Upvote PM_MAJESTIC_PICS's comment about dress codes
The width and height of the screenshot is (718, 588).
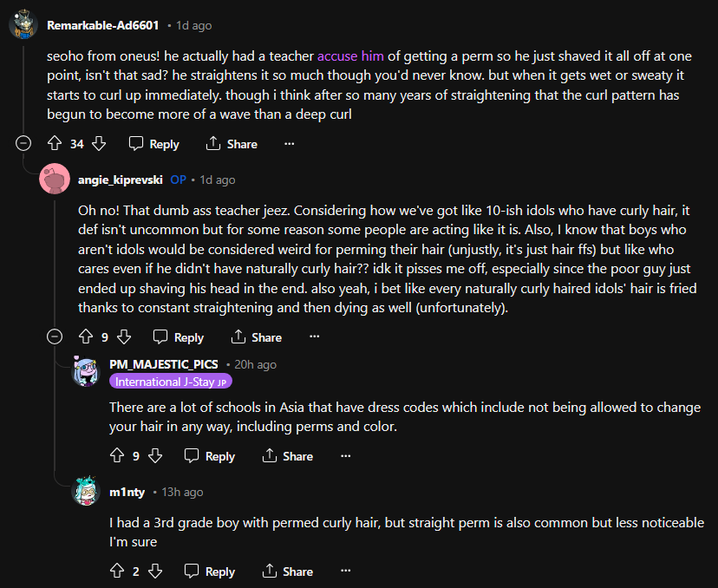[118, 456]
